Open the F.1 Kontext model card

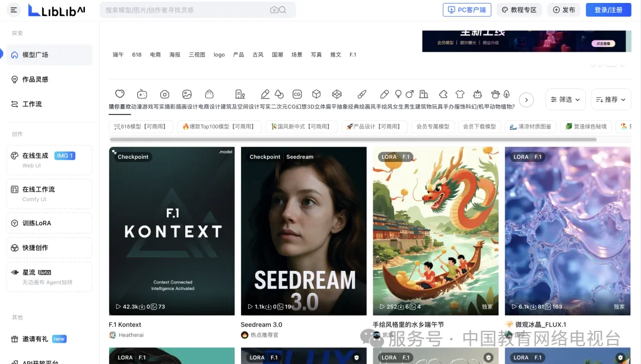tap(172, 231)
